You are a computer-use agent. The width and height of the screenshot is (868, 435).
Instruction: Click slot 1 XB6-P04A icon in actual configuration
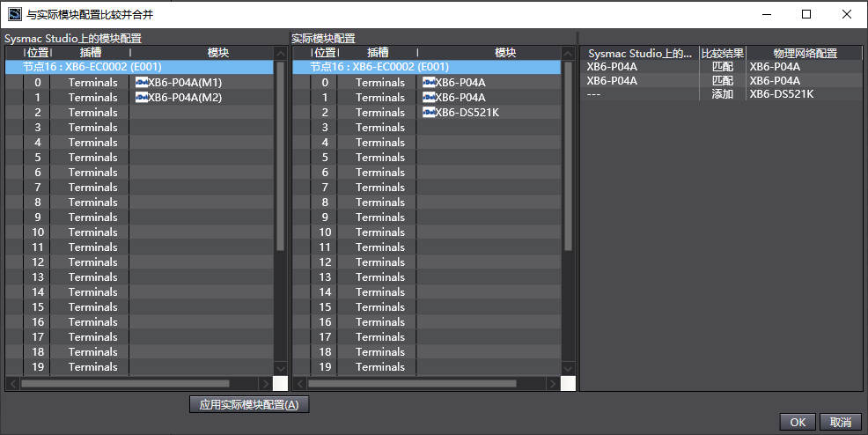point(429,98)
